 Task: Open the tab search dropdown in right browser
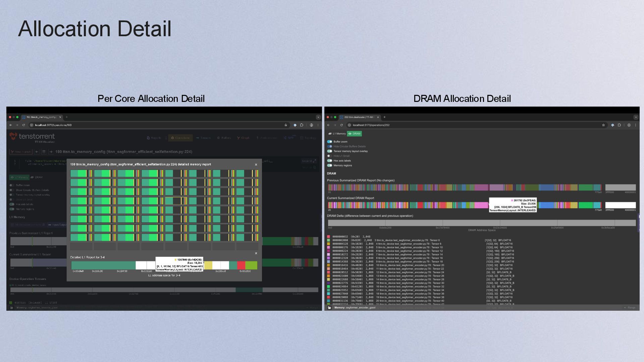tap(636, 117)
